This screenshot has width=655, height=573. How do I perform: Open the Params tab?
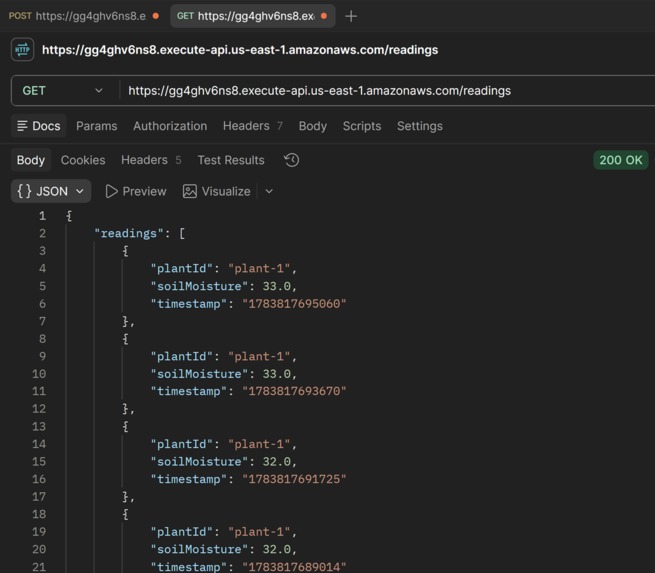[96, 126]
